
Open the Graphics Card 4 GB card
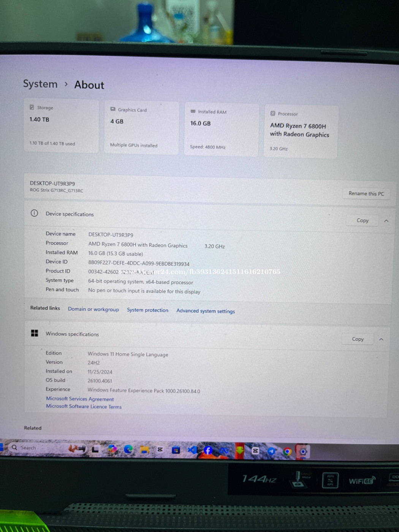(x=141, y=128)
